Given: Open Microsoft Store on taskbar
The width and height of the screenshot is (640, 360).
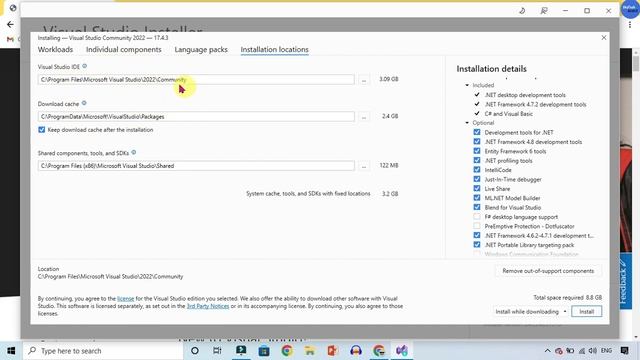Looking at the screenshot, I should 264,351.
